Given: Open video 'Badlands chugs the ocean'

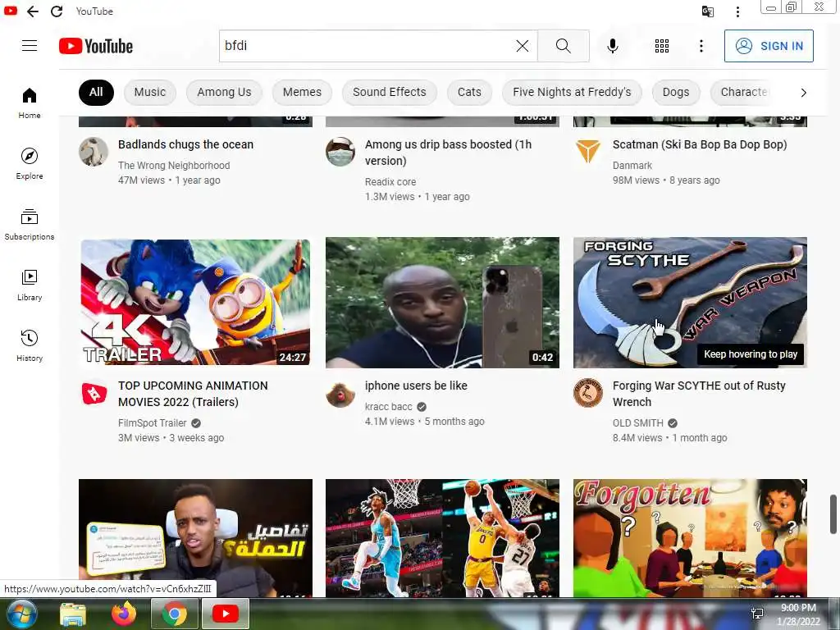Looking at the screenshot, I should (x=185, y=144).
